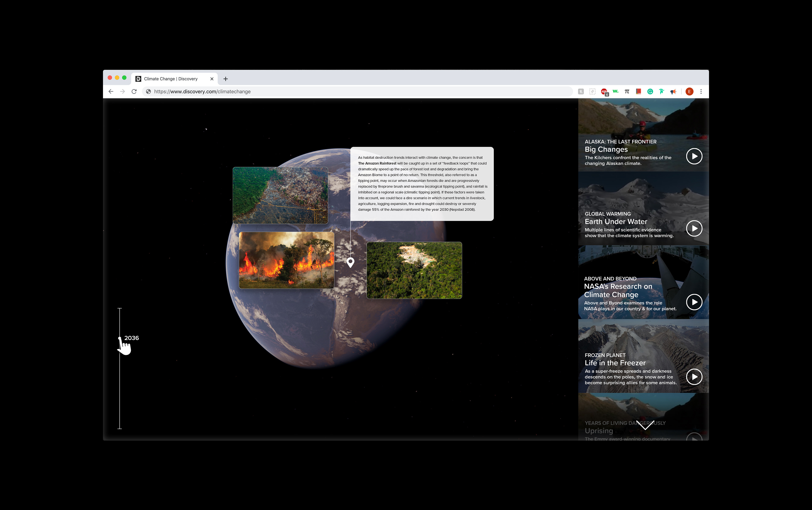Click the 2036 timeline slider handle
This screenshot has width=812, height=510.
point(120,338)
